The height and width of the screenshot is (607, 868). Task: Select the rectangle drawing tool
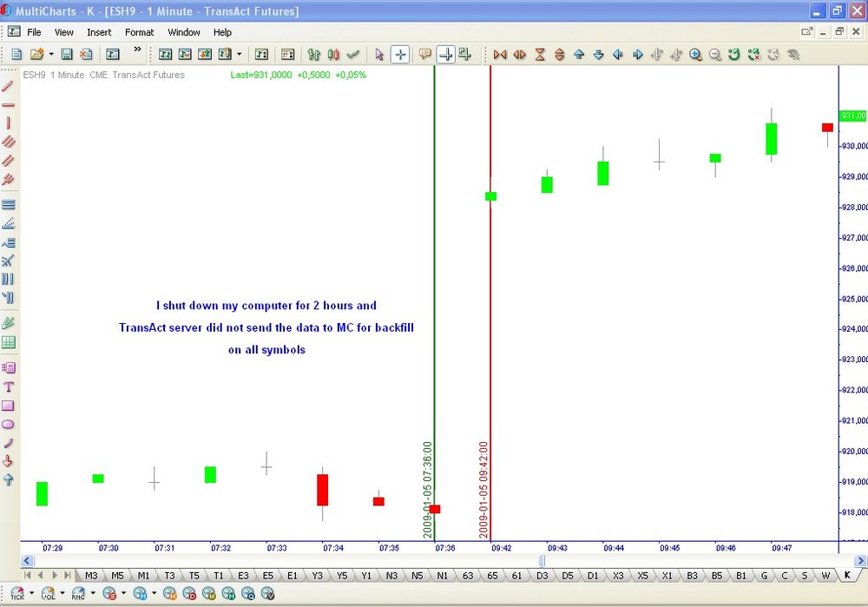tap(8, 406)
